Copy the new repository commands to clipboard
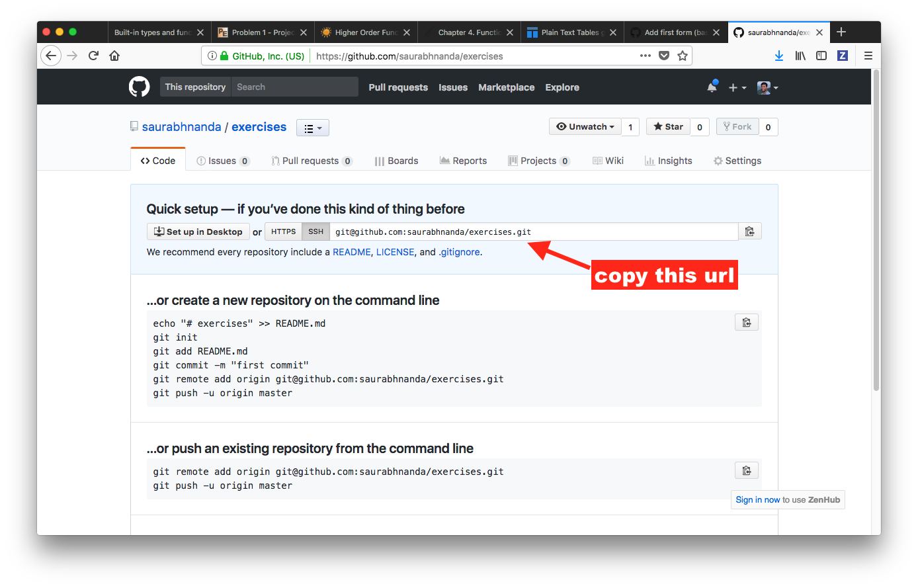This screenshot has width=918, height=588. tap(746, 323)
